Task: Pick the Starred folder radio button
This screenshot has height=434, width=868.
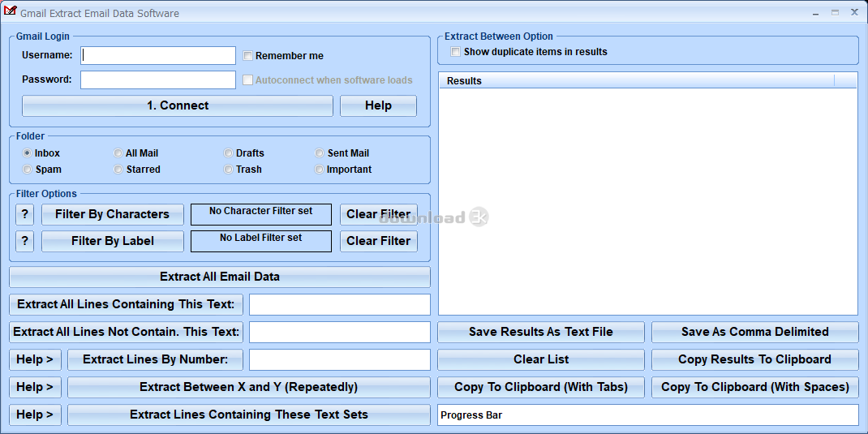Action: click(x=118, y=170)
